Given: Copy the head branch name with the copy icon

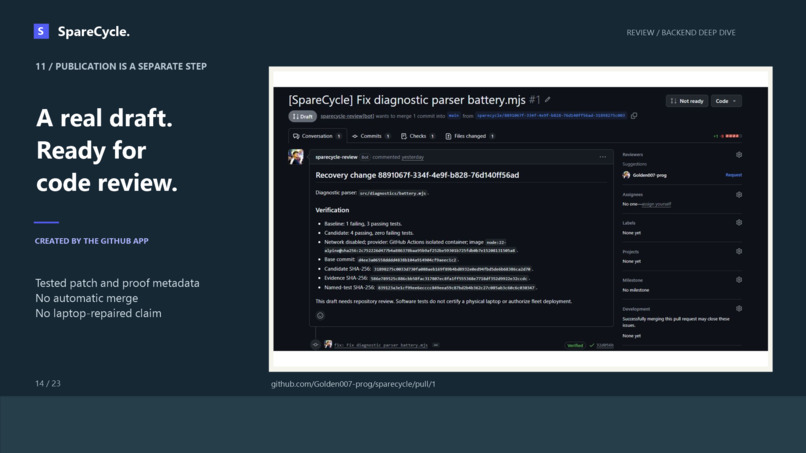Looking at the screenshot, I should click(x=634, y=116).
